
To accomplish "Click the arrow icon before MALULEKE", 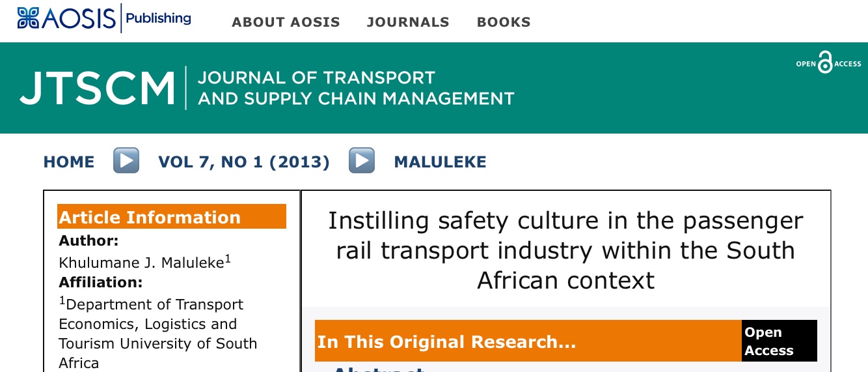I will click(361, 161).
